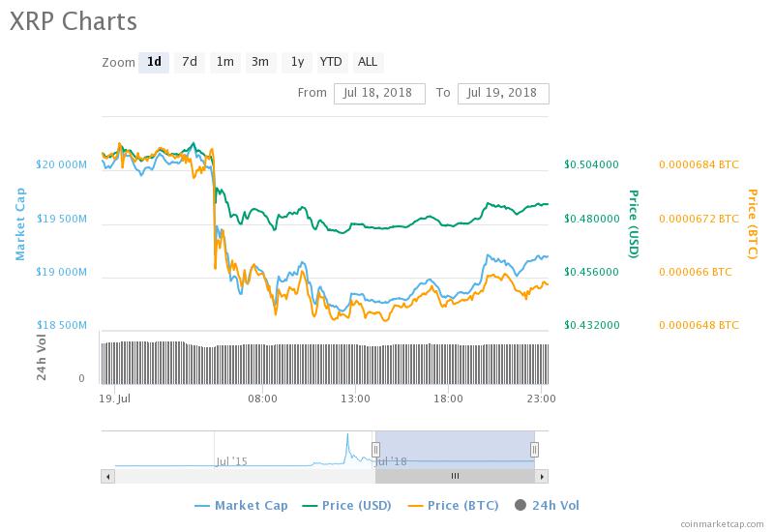Show ALL historical data
This screenshot has height=532, width=774.
pos(368,62)
